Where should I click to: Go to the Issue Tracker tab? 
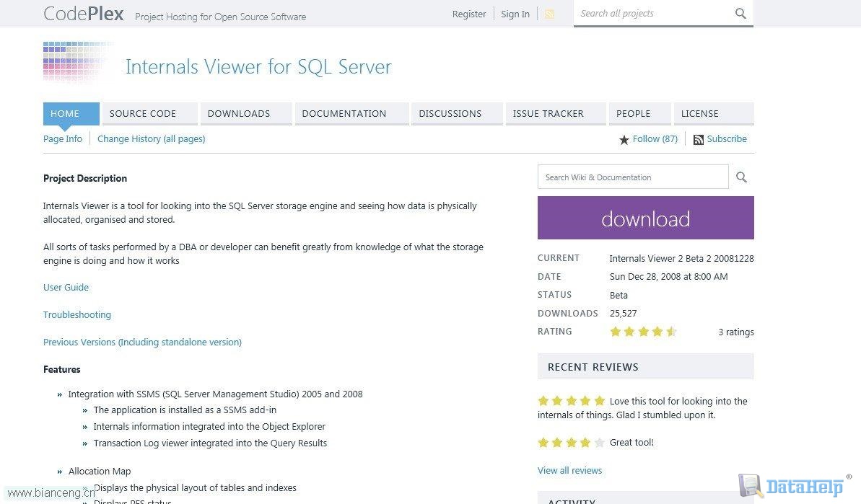[548, 113]
